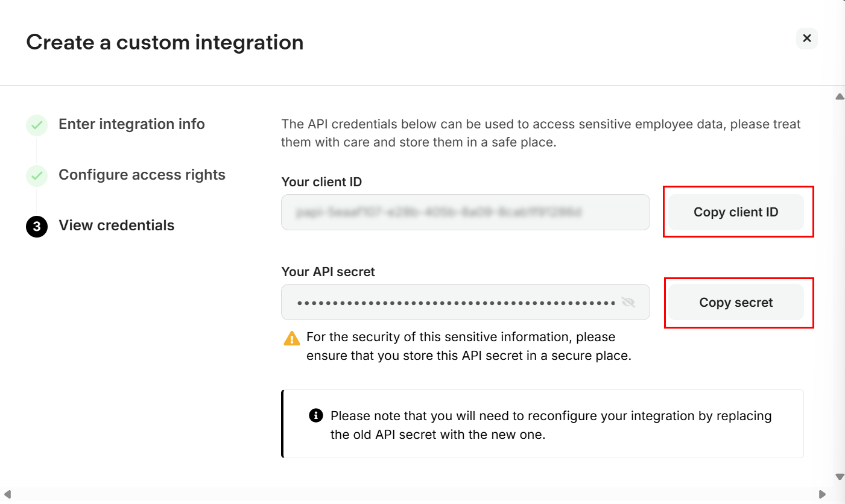Image resolution: width=845 pixels, height=504 pixels.
Task: Click inside the API secret field
Action: 452,302
